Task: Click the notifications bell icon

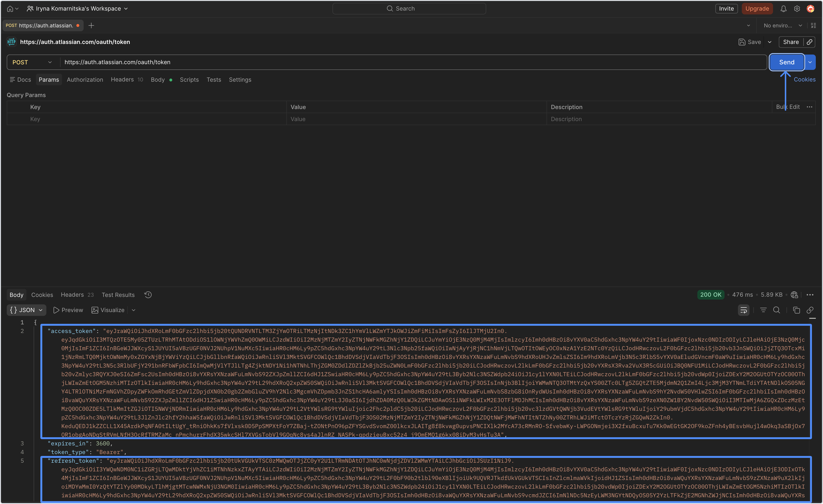Action: (x=783, y=9)
